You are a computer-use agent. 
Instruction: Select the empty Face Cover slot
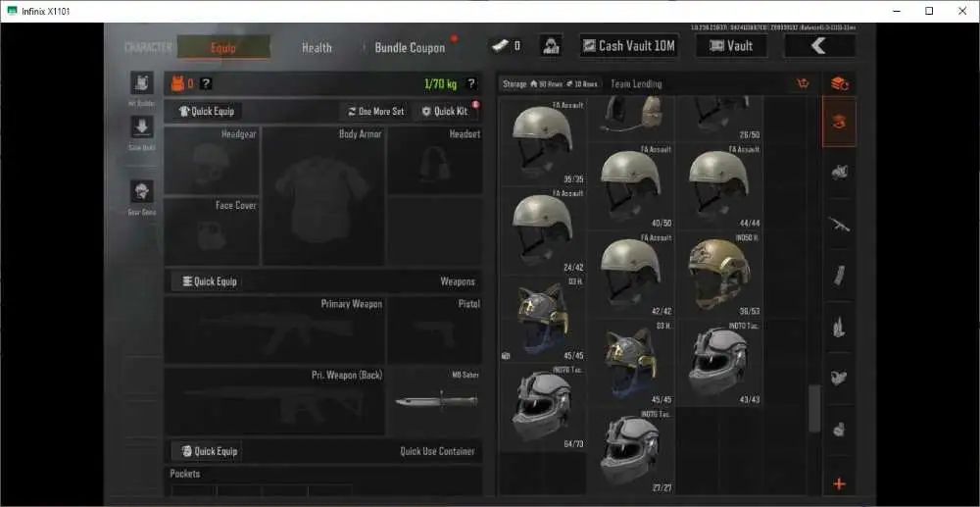coord(212,232)
